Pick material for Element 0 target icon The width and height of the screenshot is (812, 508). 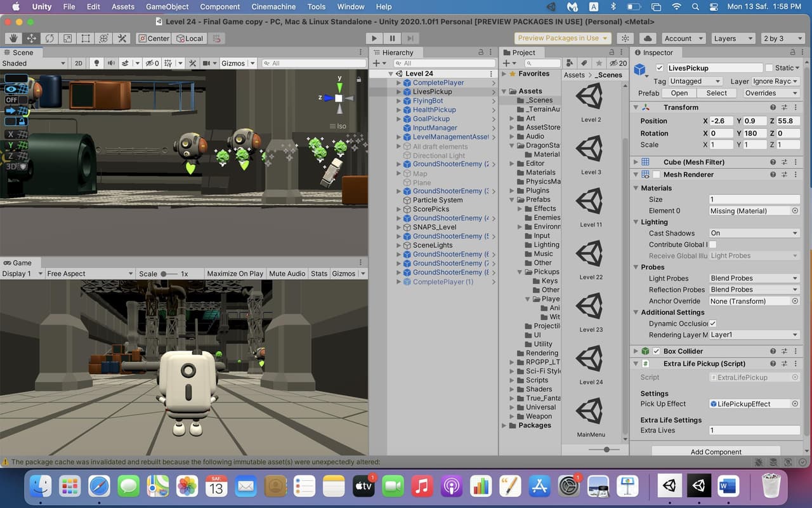point(796,211)
